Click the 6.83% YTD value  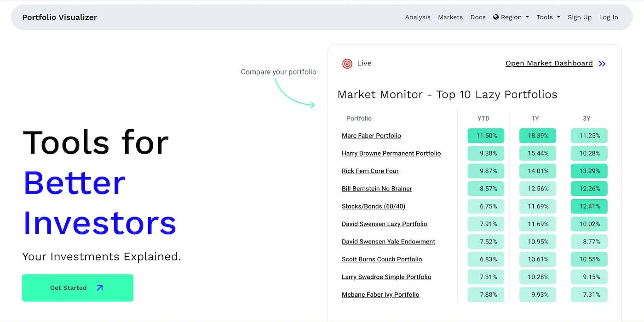(486, 259)
